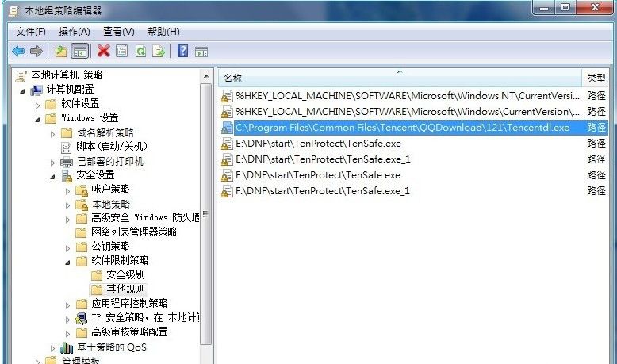Sort list by the 名称 column header
Image resolution: width=617 pixels, height=364 pixels.
(x=400, y=78)
